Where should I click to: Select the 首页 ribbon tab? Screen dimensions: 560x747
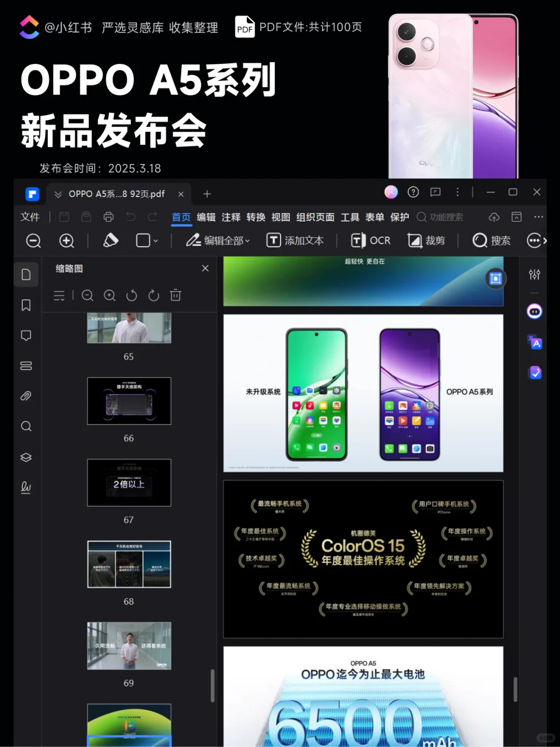[181, 217]
